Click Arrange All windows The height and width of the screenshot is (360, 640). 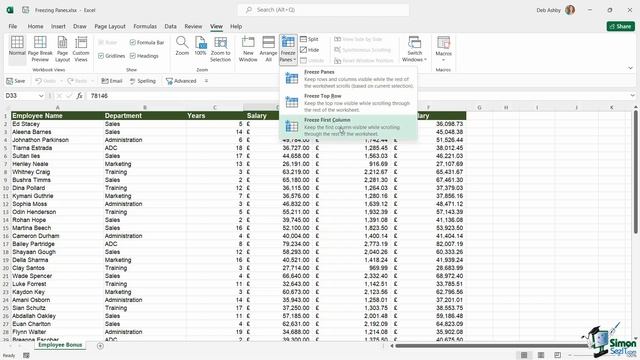click(268, 49)
